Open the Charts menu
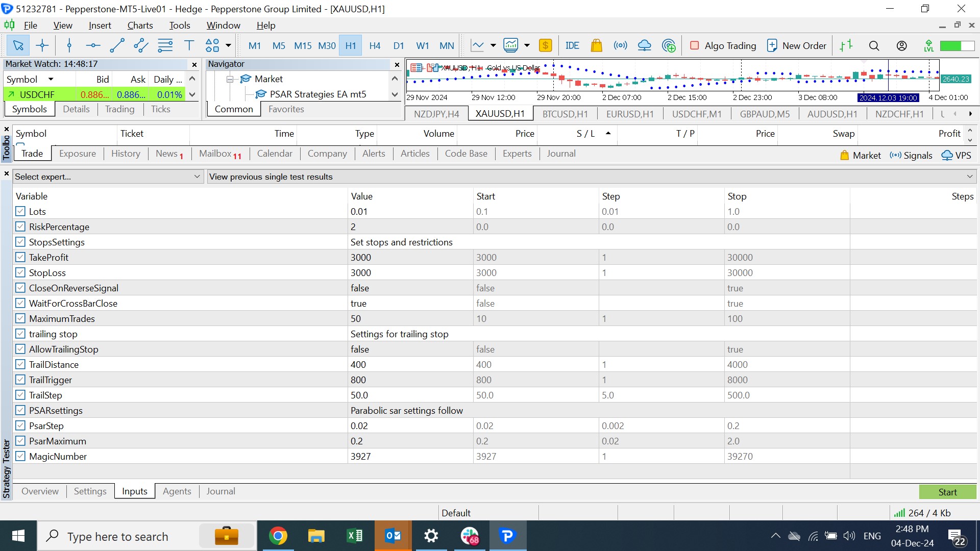Viewport: 980px width, 551px height. coord(140,26)
